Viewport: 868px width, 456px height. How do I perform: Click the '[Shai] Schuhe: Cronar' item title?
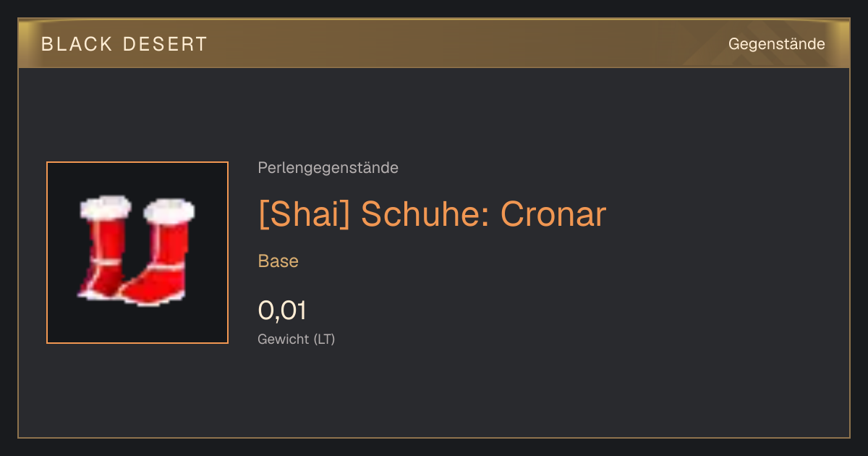[432, 214]
